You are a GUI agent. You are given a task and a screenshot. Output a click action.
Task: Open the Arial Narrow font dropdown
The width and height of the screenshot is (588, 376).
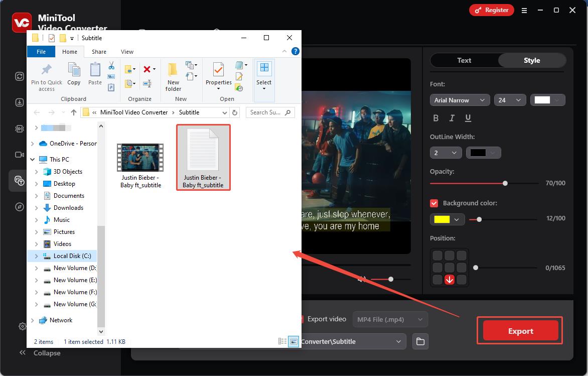460,100
